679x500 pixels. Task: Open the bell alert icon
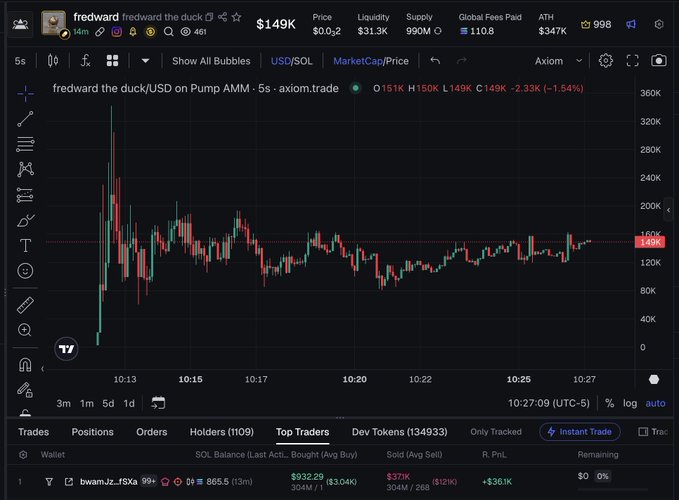133,32
